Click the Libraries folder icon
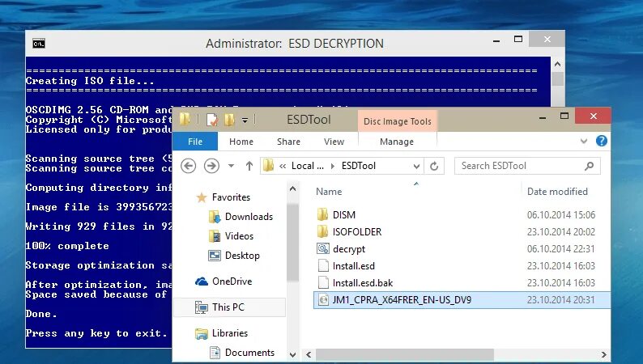 point(202,333)
